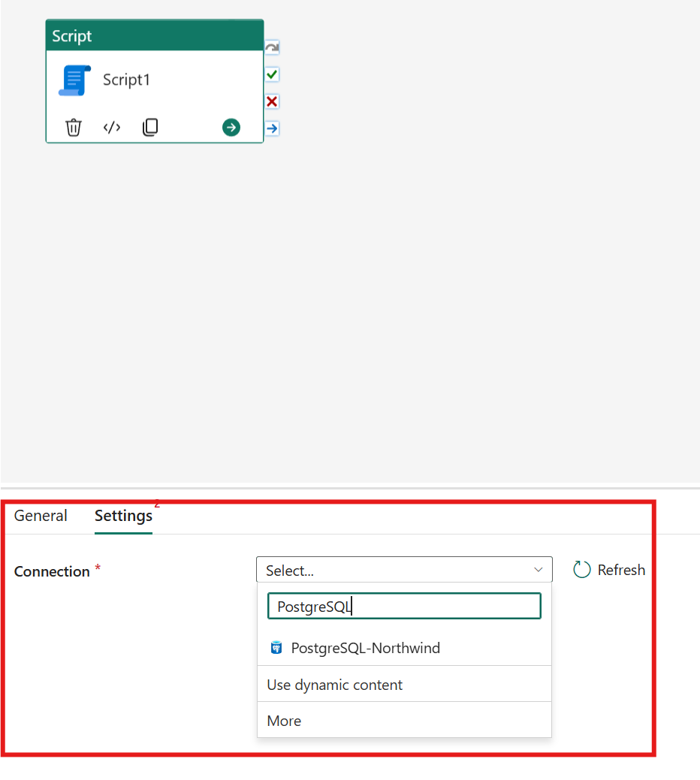Viewport: 700px width, 780px height.
Task: Select Use dynamic content option
Action: [x=404, y=685]
